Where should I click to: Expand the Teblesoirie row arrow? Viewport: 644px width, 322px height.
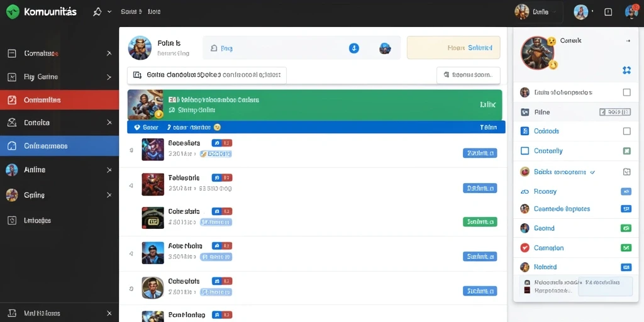pyautogui.click(x=131, y=186)
